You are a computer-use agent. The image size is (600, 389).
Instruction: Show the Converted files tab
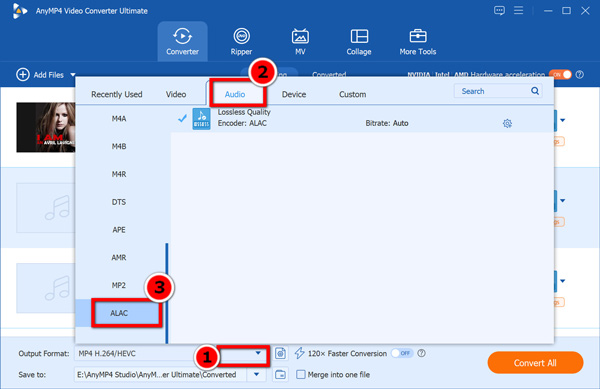pyautogui.click(x=329, y=74)
